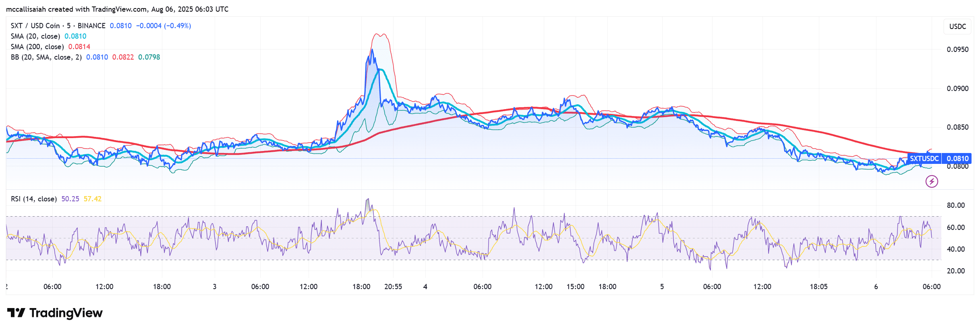This screenshot has width=980, height=331.
Task: Click the purple lightning bolt icon
Action: 931,182
